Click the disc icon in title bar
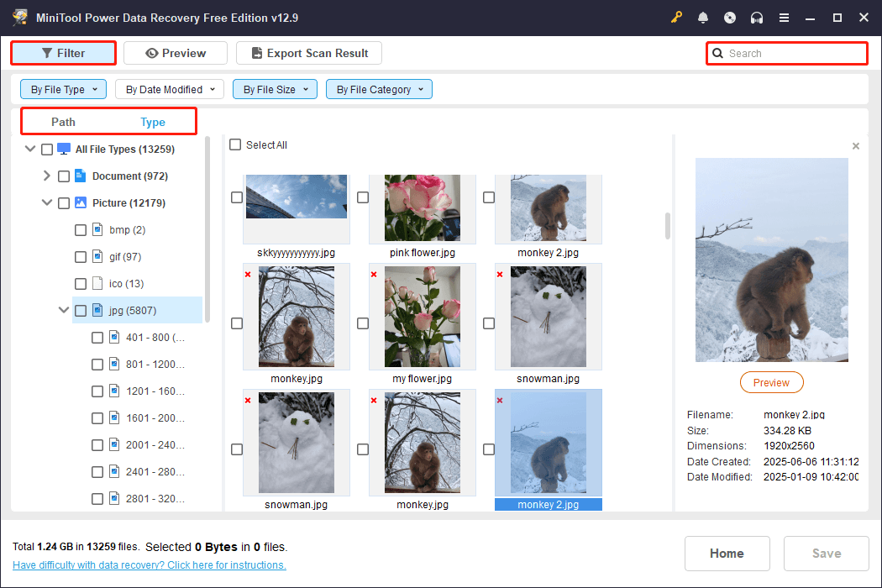 coord(730,18)
